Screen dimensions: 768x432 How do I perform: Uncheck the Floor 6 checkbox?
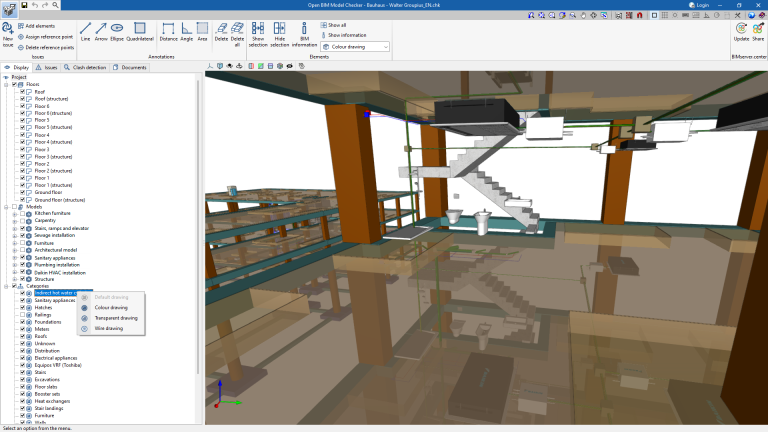pos(22,106)
